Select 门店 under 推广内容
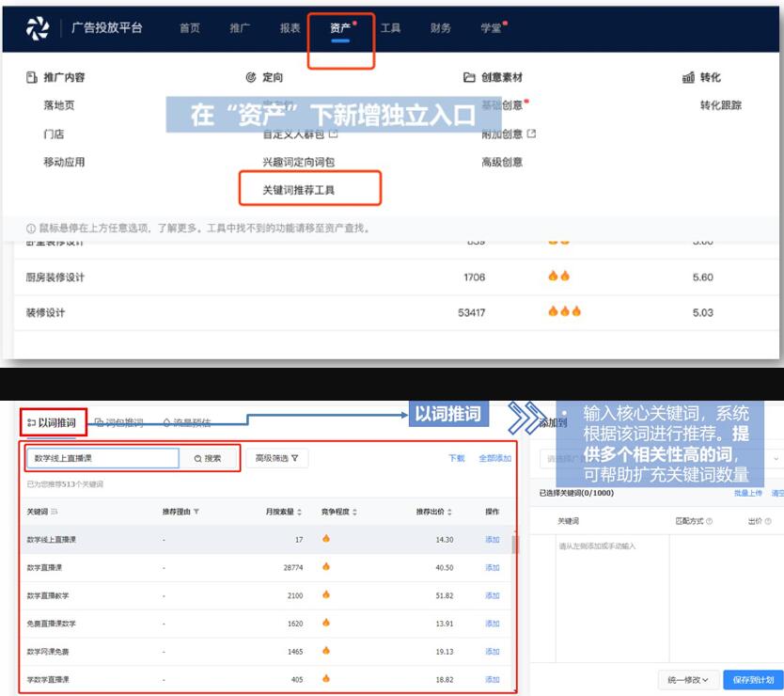 point(54,134)
